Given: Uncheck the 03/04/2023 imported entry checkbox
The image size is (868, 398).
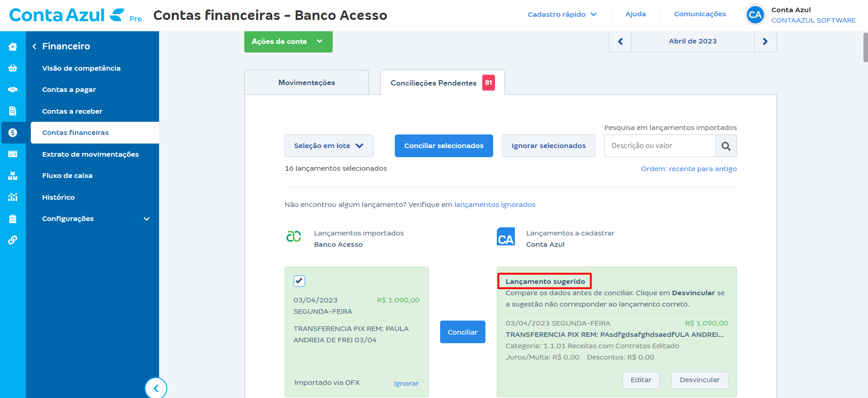Looking at the screenshot, I should coord(299,281).
